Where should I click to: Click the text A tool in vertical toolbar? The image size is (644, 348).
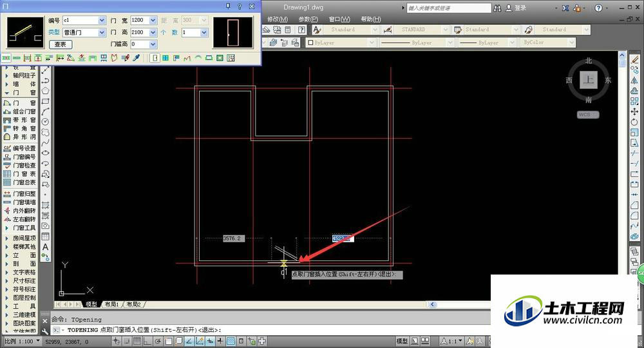pyautogui.click(x=46, y=247)
